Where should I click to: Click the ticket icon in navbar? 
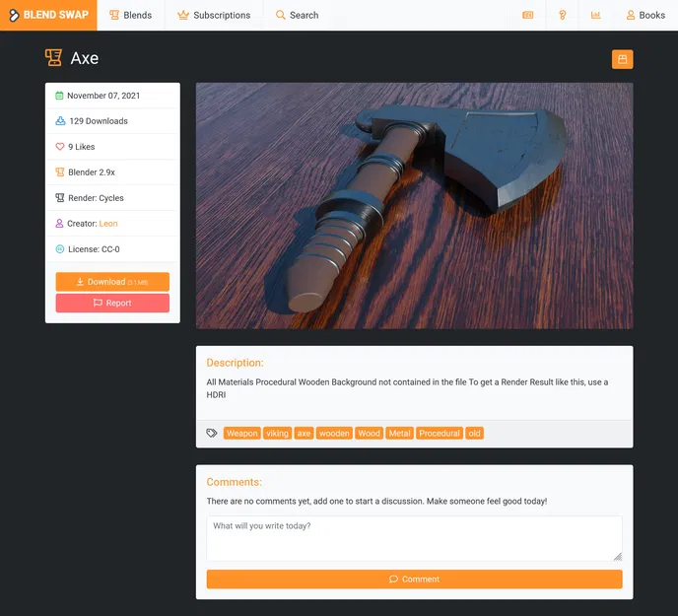528,15
